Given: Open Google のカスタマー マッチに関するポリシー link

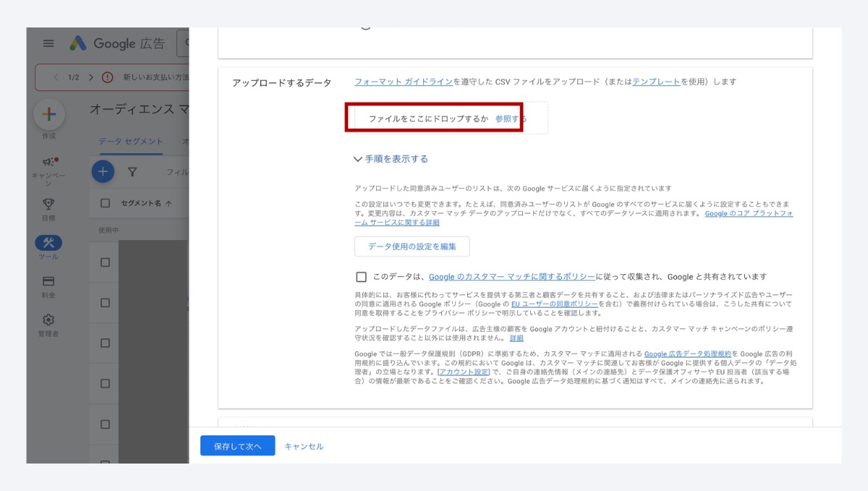Looking at the screenshot, I should (511, 277).
